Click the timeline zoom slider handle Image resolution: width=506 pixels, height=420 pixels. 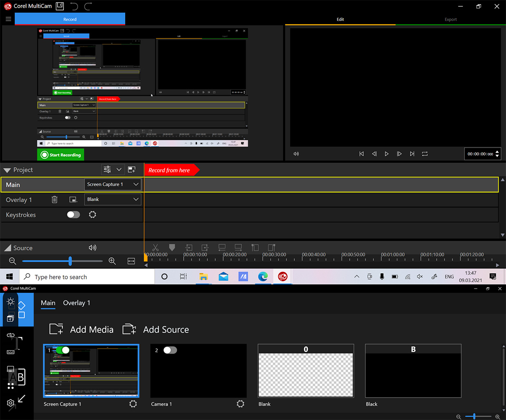point(70,261)
